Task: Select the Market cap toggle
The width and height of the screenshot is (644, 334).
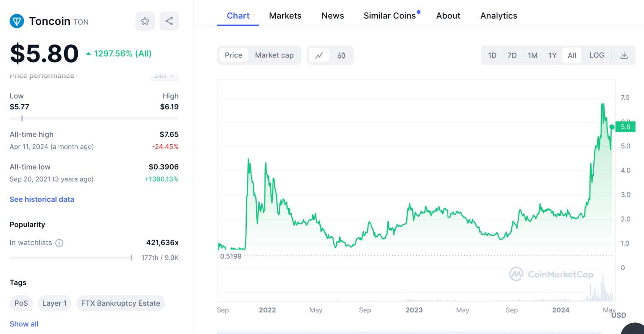Action: coord(274,55)
